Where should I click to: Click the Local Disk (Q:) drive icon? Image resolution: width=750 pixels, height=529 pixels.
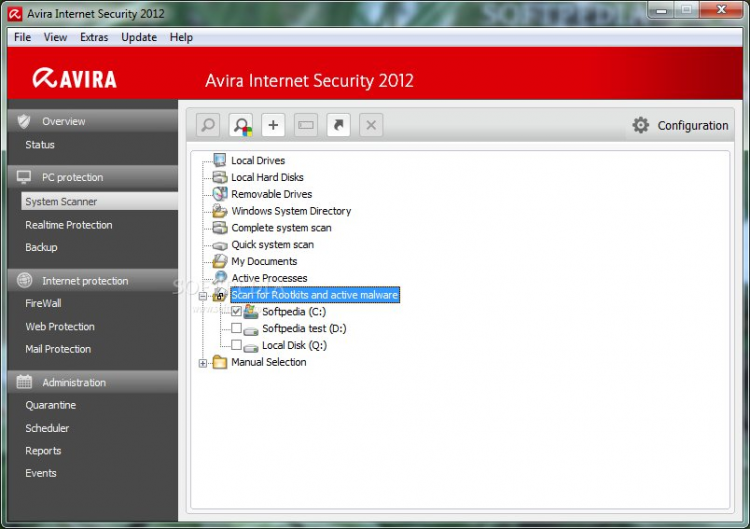click(x=251, y=347)
